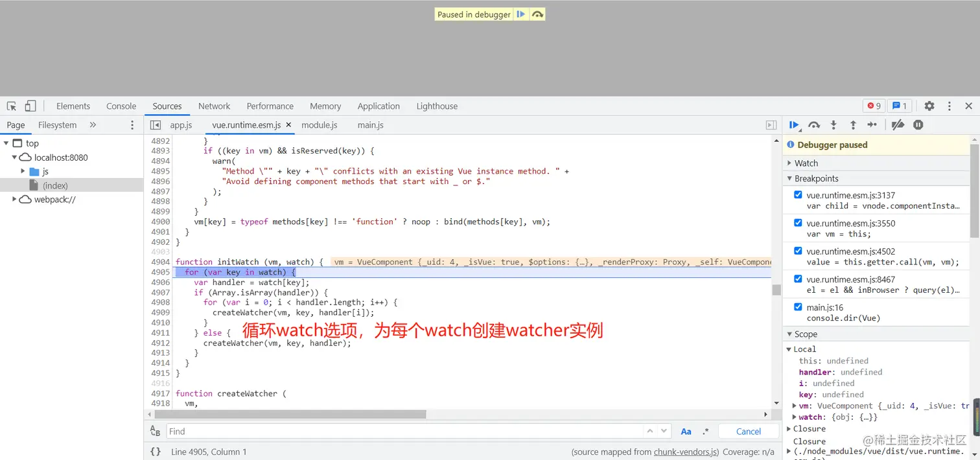Screen dimensions: 980x460
Task: Switch to the Network panel
Action: click(x=215, y=106)
